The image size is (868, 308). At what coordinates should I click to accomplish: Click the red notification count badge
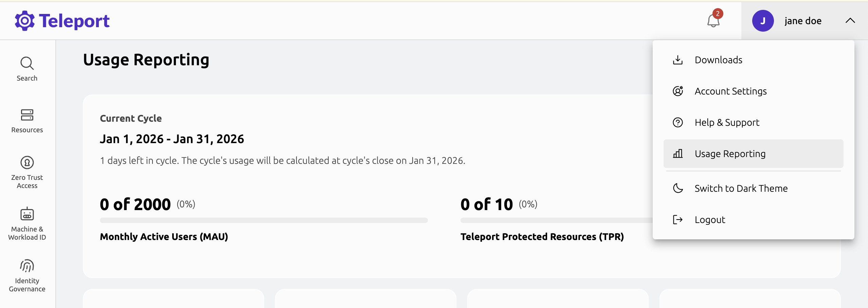tap(718, 14)
